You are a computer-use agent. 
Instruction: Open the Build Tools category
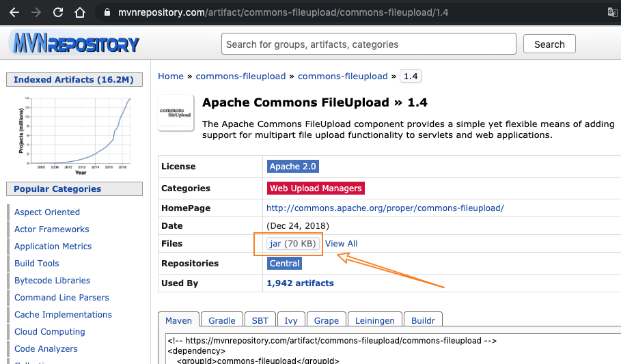36,264
